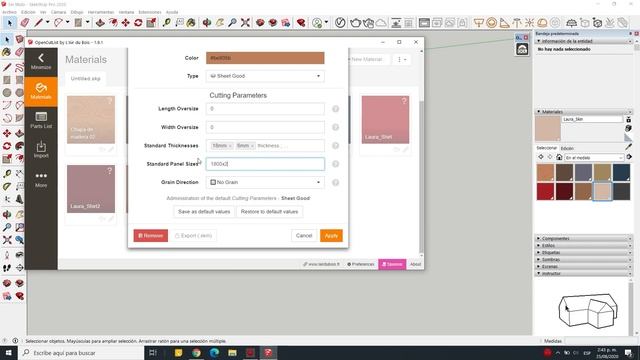
Task: Switch to the Edición tab in Materiales
Action: (567, 148)
